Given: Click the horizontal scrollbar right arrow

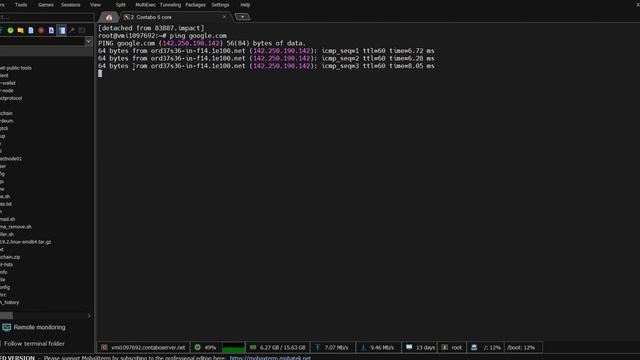Looking at the screenshot, I should click(x=89, y=316).
